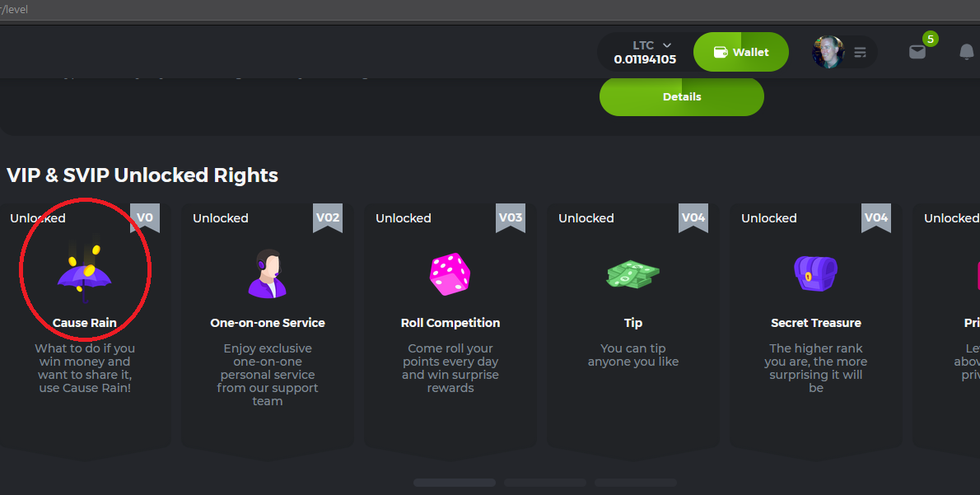Click the green Details button
Screen dimensions: 980x495
[681, 96]
